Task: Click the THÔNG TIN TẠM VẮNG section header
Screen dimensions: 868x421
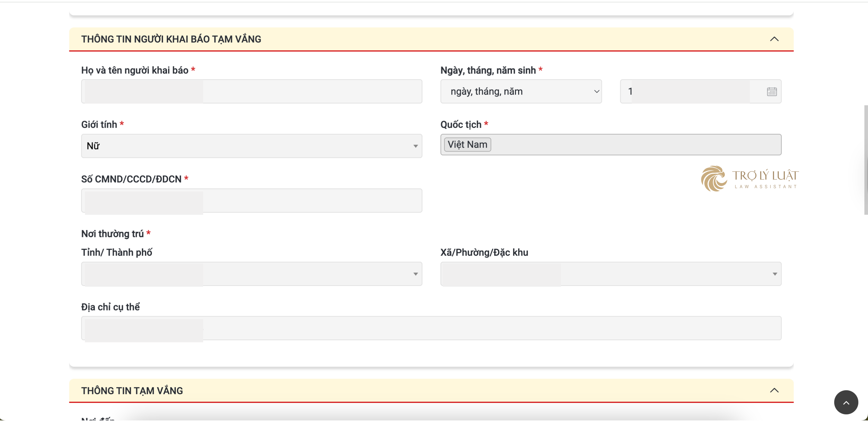Action: coord(131,390)
